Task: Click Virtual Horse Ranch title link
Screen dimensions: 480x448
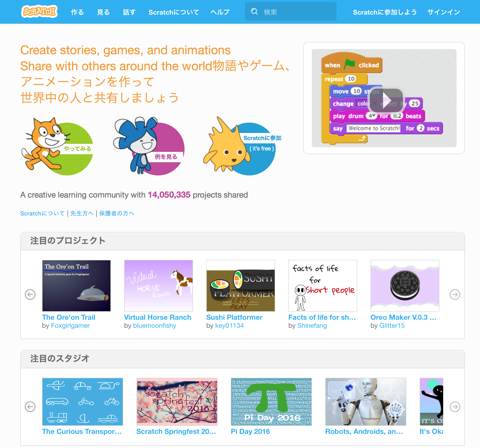Action: [x=158, y=317]
